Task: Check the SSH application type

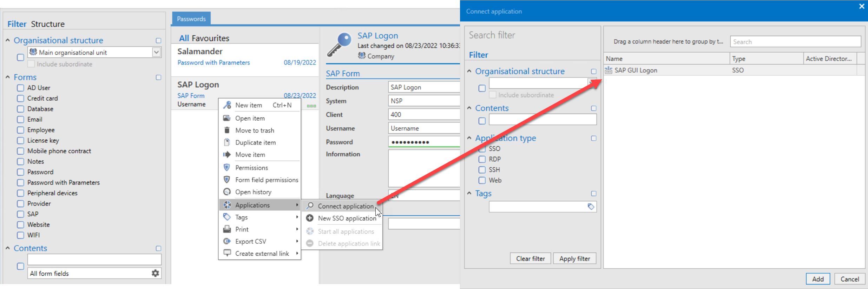Action: point(482,170)
